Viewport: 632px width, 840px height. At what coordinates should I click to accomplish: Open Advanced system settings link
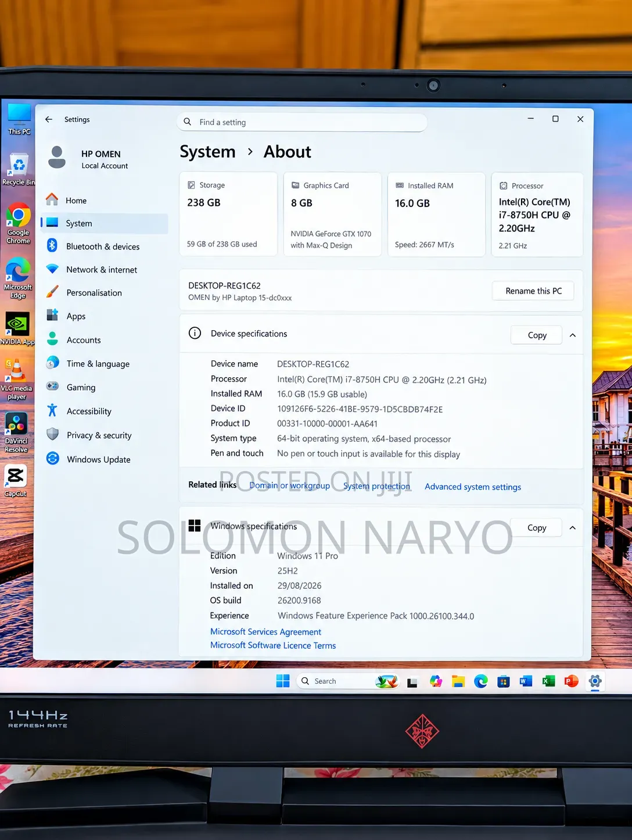tap(473, 487)
